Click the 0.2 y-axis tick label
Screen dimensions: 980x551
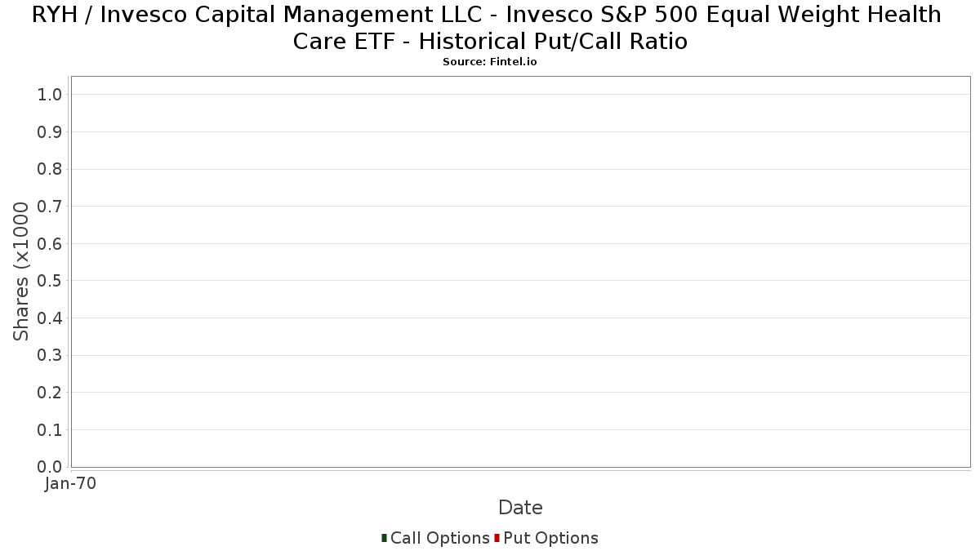coord(50,393)
